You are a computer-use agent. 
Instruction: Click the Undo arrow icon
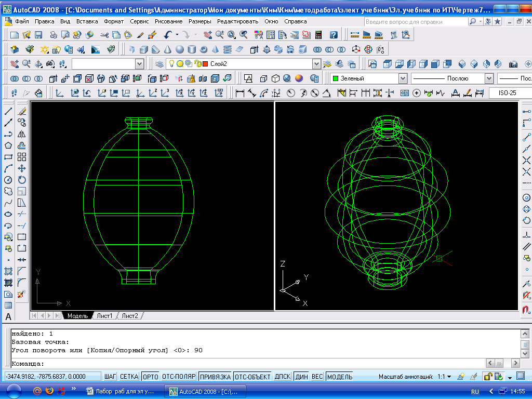168,35
